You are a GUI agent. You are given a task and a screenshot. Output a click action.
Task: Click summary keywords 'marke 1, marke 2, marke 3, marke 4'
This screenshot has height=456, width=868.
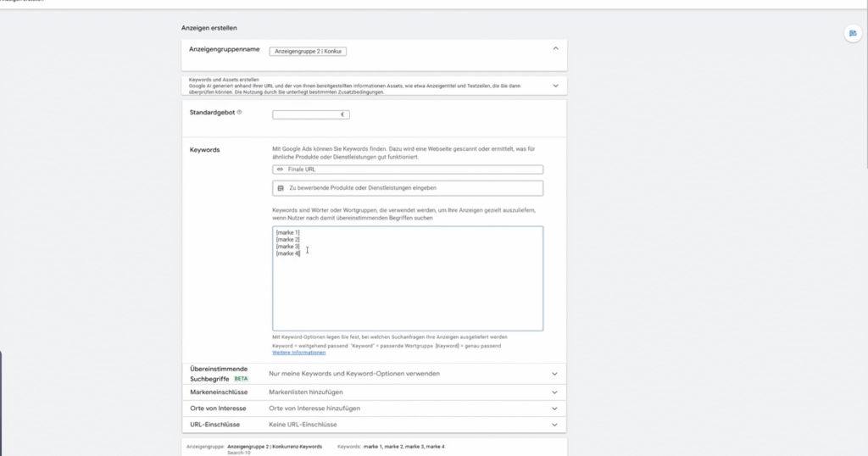[x=404, y=447]
